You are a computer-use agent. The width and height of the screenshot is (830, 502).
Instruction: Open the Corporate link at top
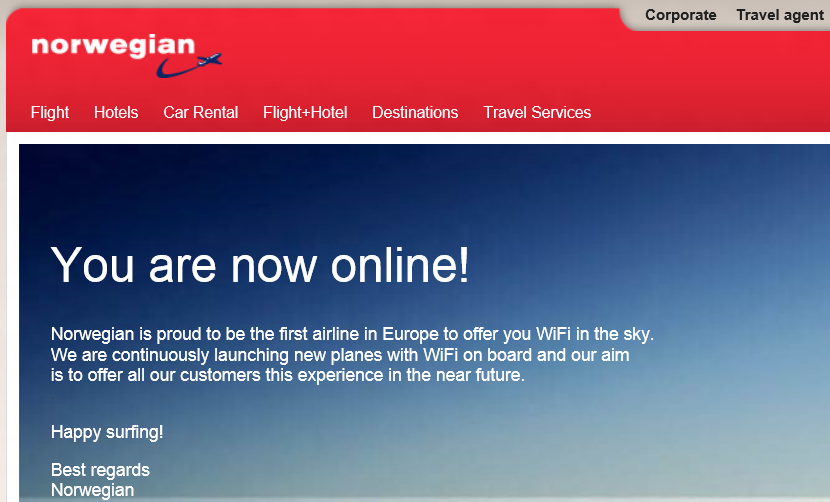[680, 15]
